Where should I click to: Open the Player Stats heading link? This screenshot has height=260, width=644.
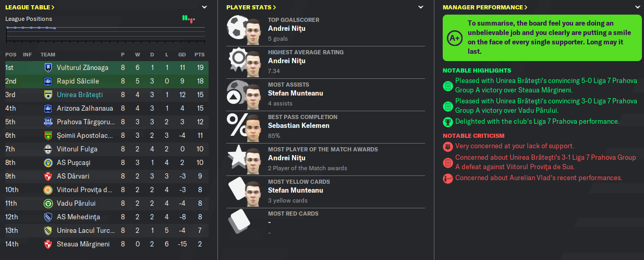pyautogui.click(x=251, y=7)
